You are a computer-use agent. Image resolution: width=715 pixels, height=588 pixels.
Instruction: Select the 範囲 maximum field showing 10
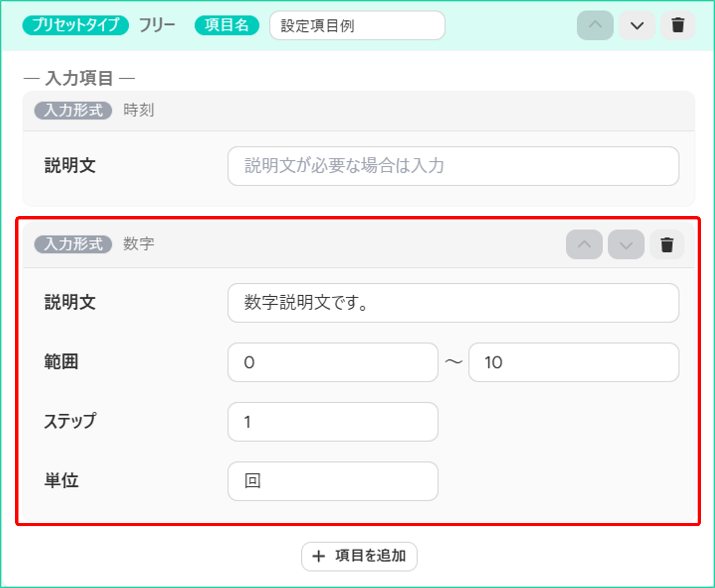[574, 362]
